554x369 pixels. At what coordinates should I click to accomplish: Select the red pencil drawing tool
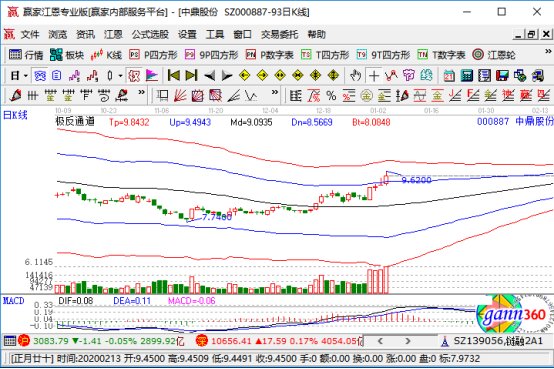pyautogui.click(x=15, y=95)
